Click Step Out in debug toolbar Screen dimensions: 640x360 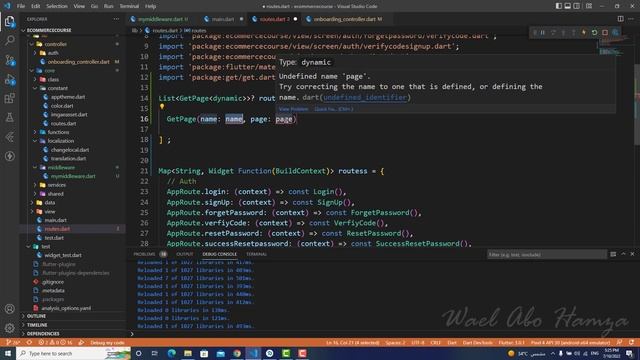[574, 32]
